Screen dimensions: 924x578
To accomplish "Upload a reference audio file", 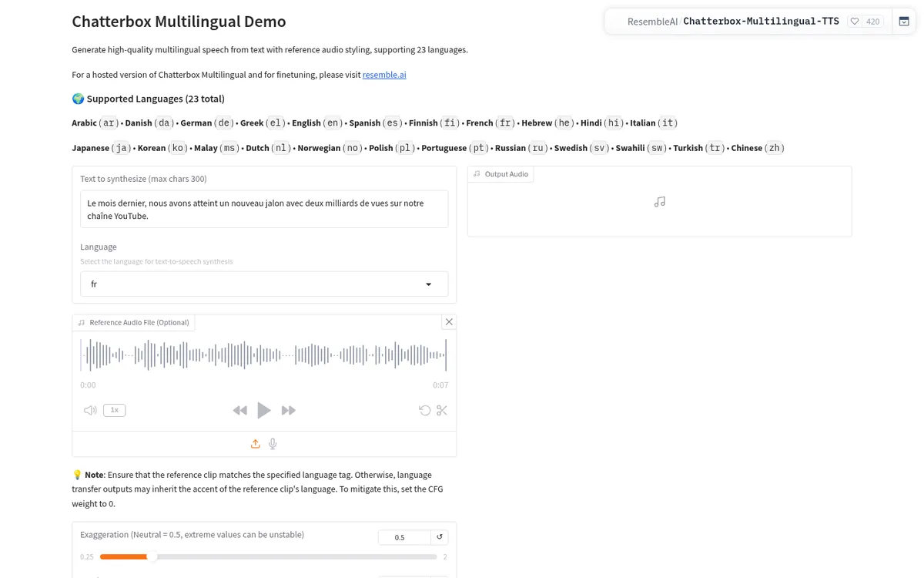I will coord(255,444).
